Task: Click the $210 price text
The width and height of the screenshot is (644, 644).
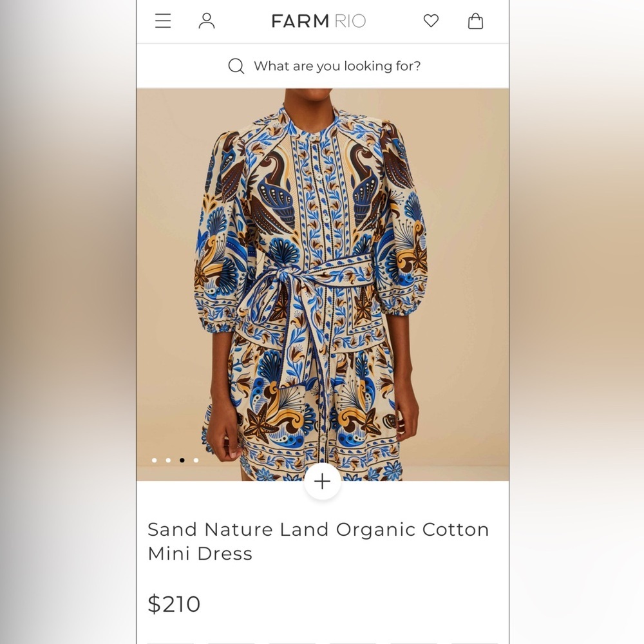Action: tap(174, 604)
